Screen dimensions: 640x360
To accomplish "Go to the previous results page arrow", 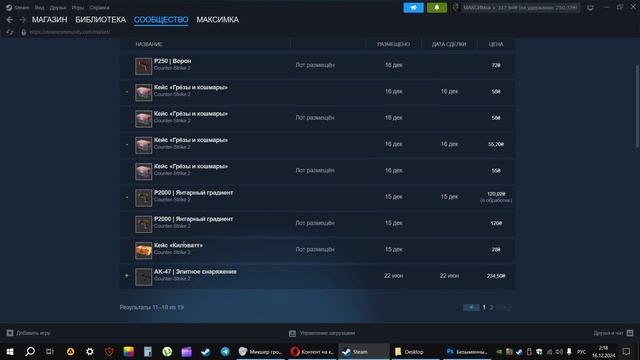I will (x=471, y=307).
